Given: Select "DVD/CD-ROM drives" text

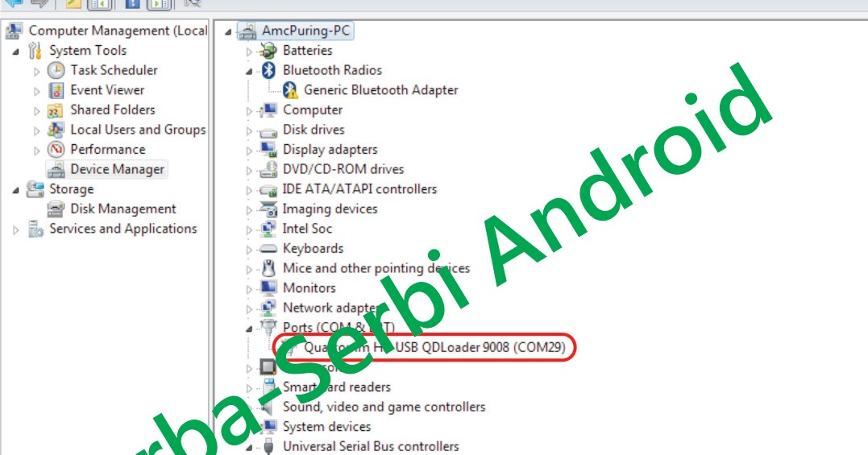Looking at the screenshot, I should point(343,169).
